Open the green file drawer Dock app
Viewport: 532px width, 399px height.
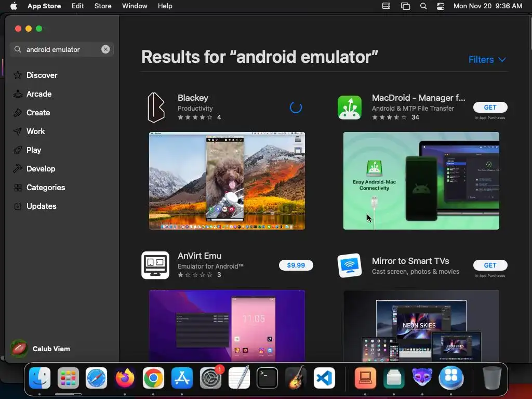[x=394, y=378]
